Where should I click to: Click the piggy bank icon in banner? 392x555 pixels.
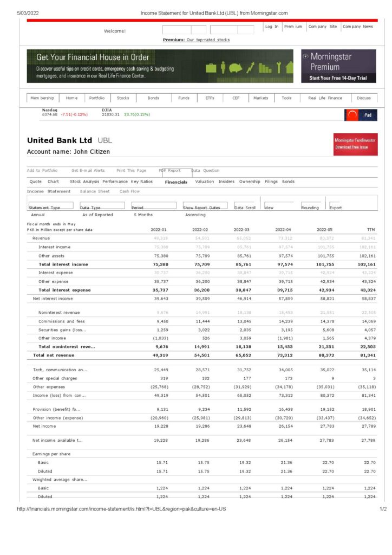coord(236,68)
